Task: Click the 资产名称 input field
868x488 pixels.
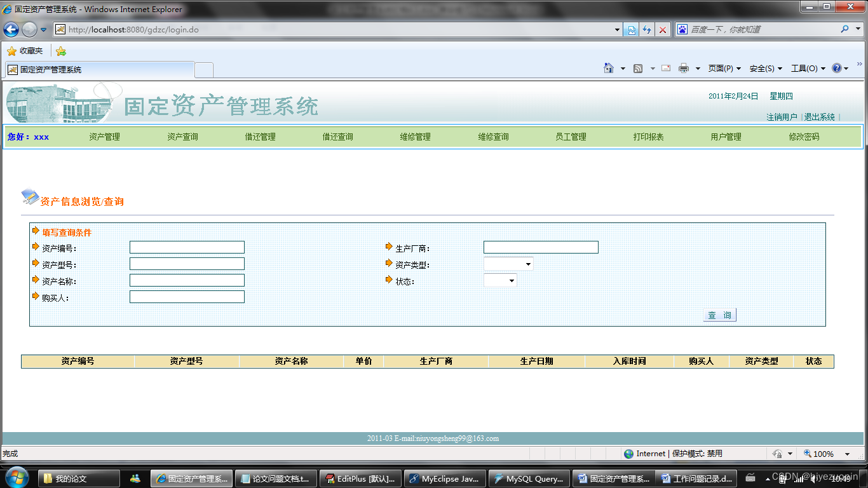Action: click(x=187, y=280)
